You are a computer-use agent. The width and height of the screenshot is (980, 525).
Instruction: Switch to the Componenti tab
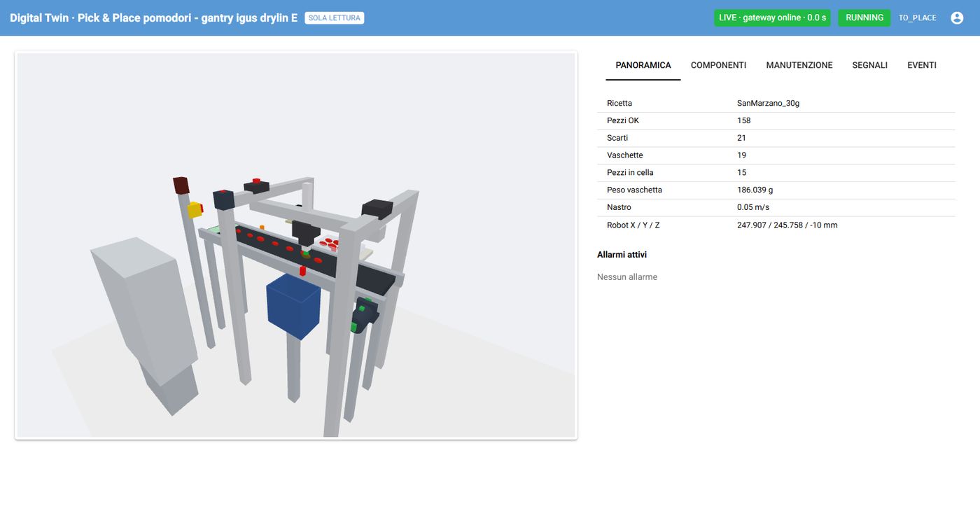pos(718,65)
